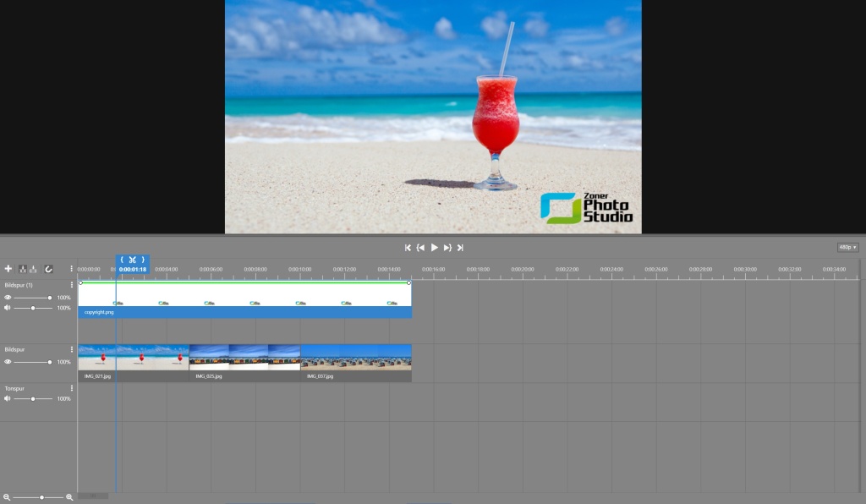
Task: Jump to the start of the video
Action: point(408,248)
